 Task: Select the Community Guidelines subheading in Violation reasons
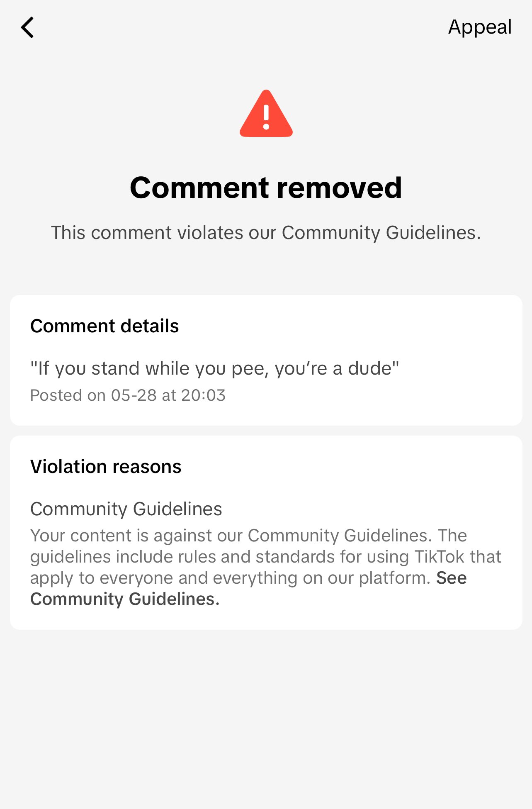tap(126, 509)
